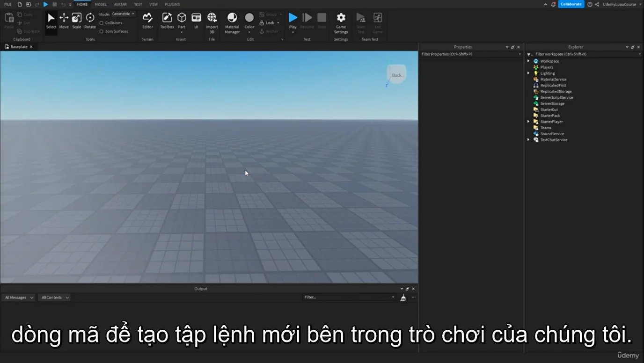Switch to the TEST tab

pos(138,4)
